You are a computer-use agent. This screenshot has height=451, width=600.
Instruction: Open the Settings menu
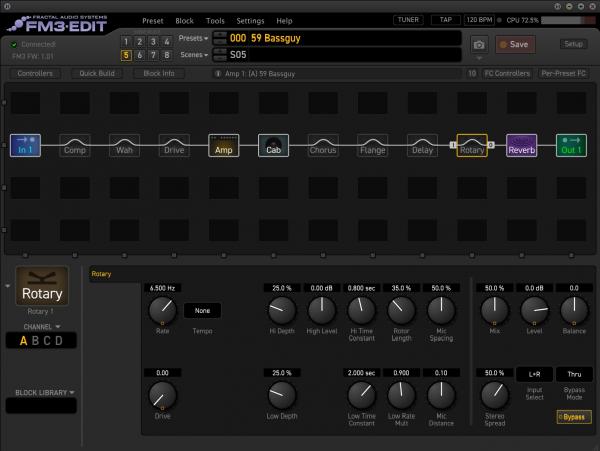click(x=250, y=21)
